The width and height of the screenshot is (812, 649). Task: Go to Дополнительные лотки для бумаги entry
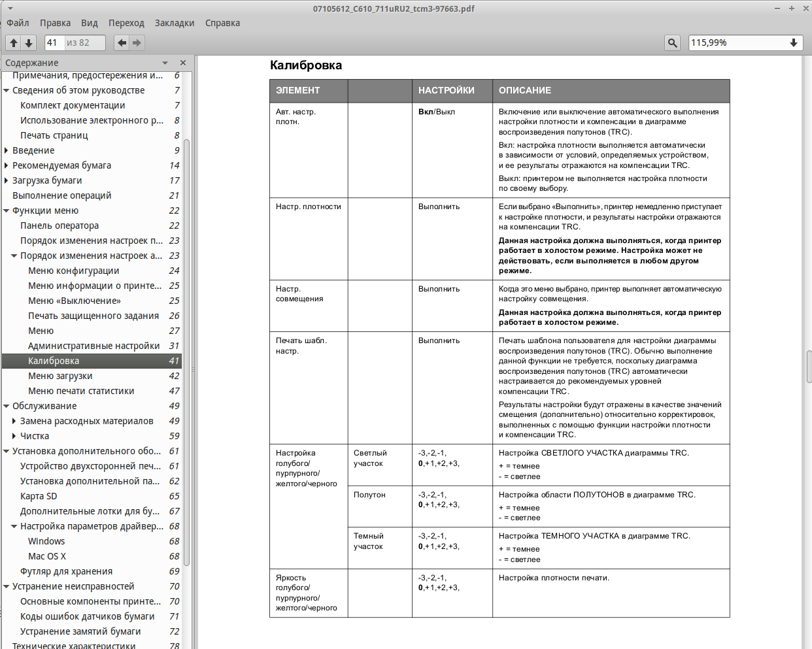click(x=92, y=511)
